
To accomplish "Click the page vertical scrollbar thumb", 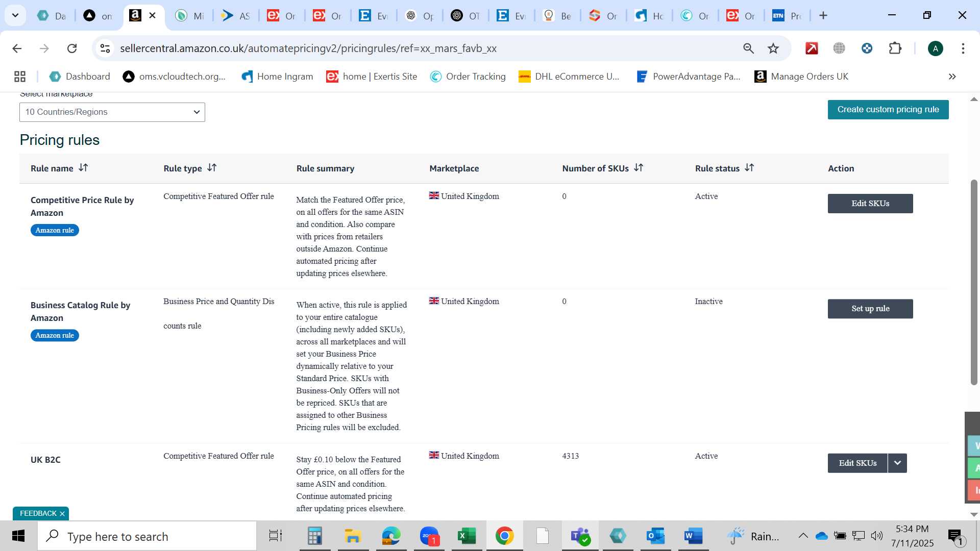I will tap(974, 282).
